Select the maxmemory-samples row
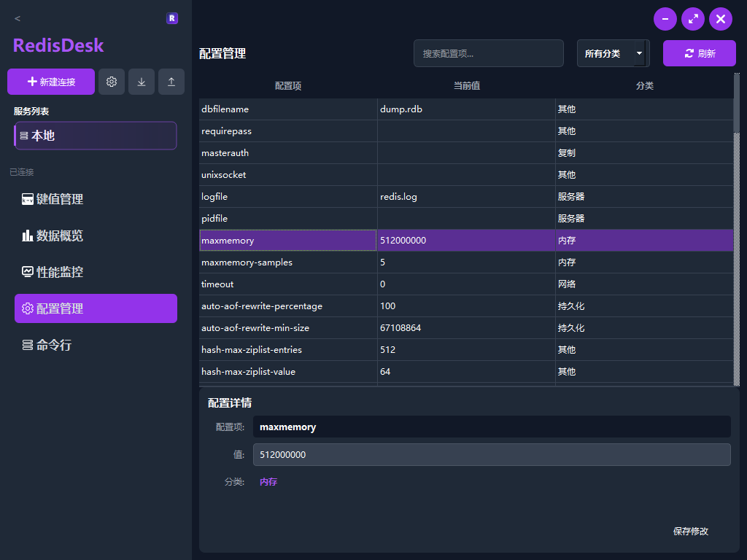Viewport: 747px width, 560px height. pos(466,262)
